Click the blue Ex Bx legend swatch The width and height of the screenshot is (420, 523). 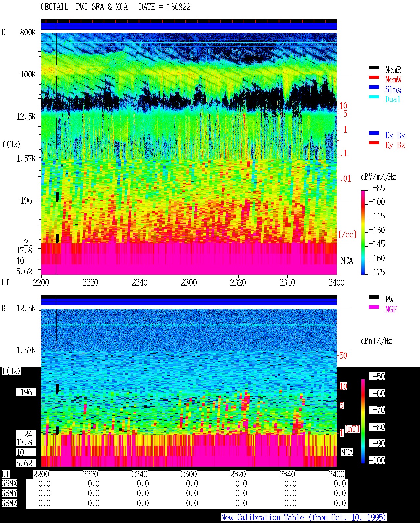pyautogui.click(x=374, y=133)
